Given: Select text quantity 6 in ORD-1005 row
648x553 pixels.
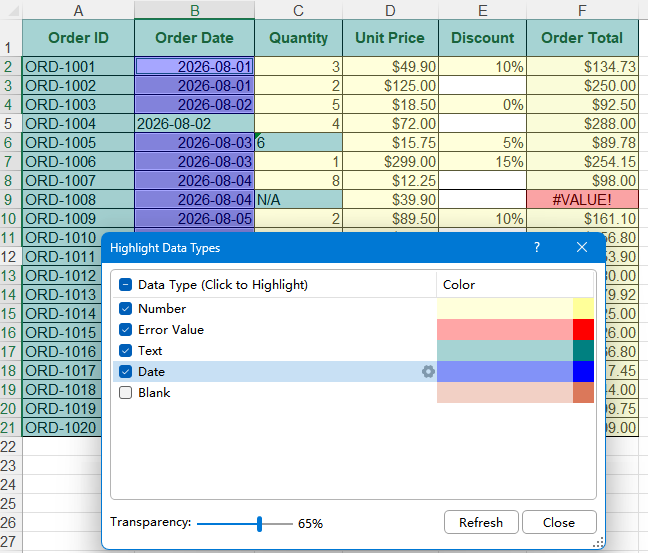Looking at the screenshot, I should click(298, 143).
